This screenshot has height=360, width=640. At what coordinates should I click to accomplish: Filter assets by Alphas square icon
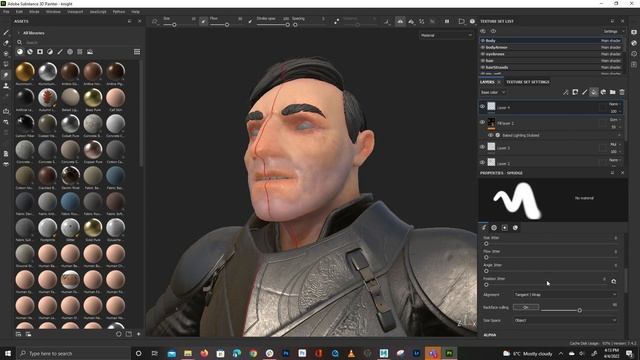point(40,52)
